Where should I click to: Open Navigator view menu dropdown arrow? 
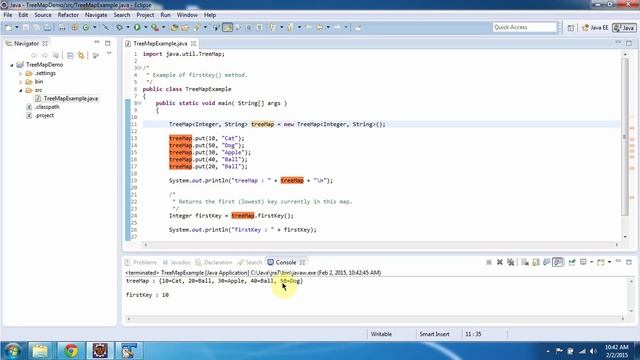[109, 53]
